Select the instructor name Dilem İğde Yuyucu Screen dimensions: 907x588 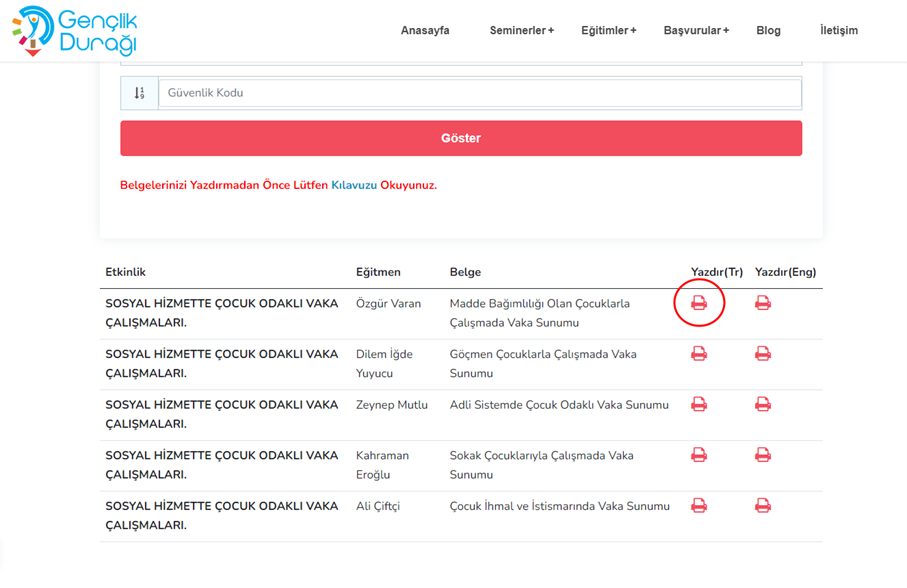[384, 364]
